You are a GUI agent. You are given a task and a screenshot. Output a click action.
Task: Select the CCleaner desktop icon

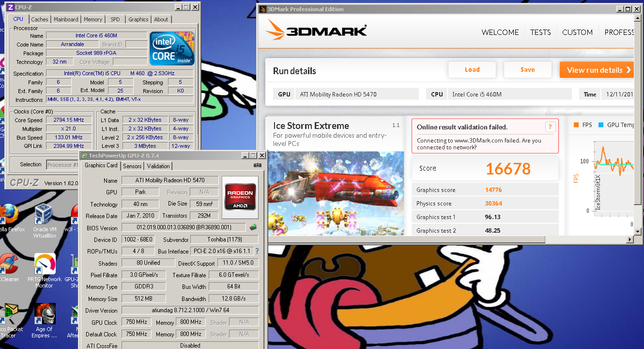8,268
